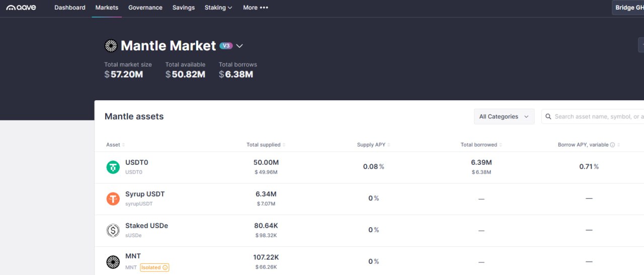The height and width of the screenshot is (275, 644).
Task: Expand the Mantle Market selector chevron
Action: [239, 46]
